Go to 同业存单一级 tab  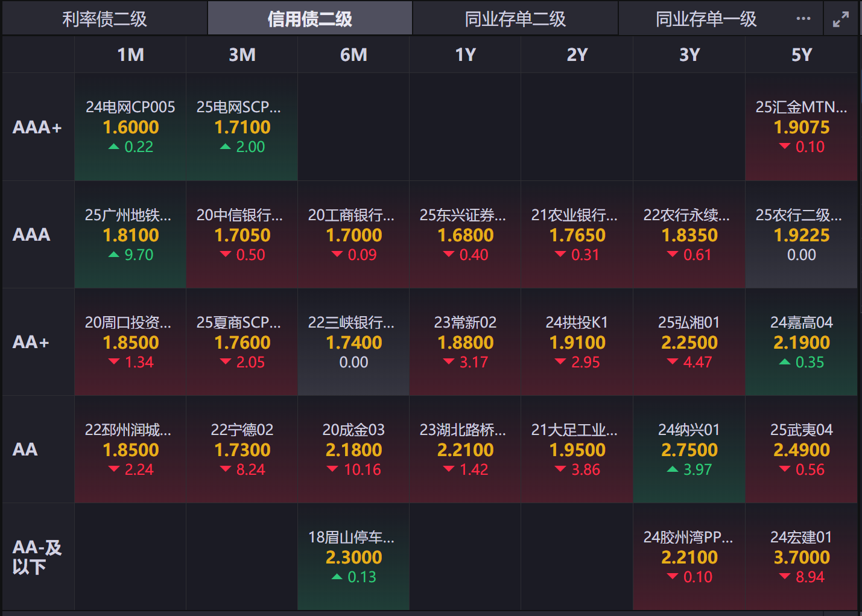[x=706, y=19]
